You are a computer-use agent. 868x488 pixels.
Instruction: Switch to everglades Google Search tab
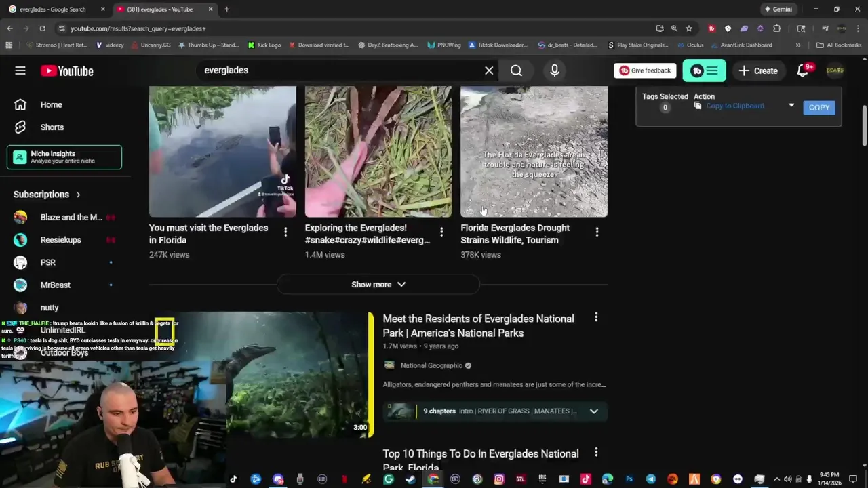(53, 9)
